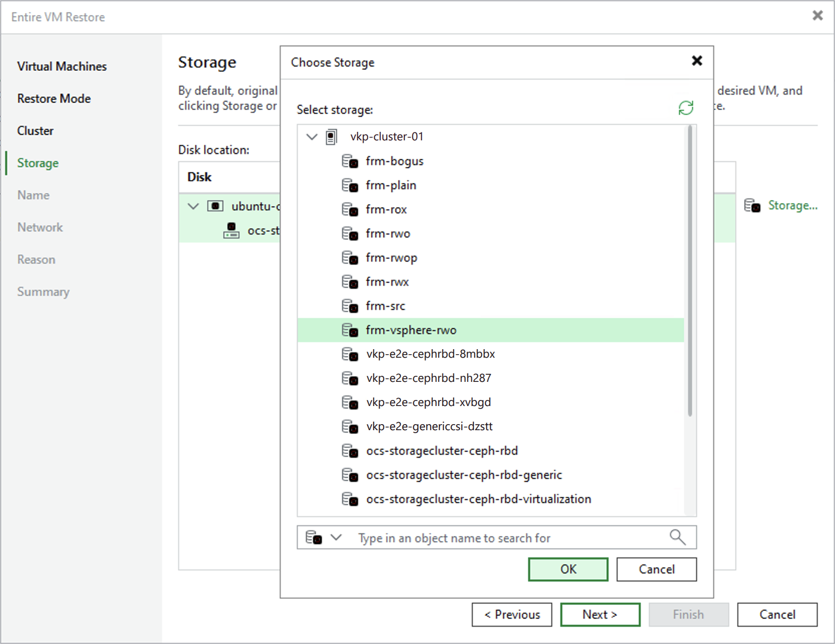Select frm-vsphere-rwo storage
The width and height of the screenshot is (835, 644).
pyautogui.click(x=490, y=330)
